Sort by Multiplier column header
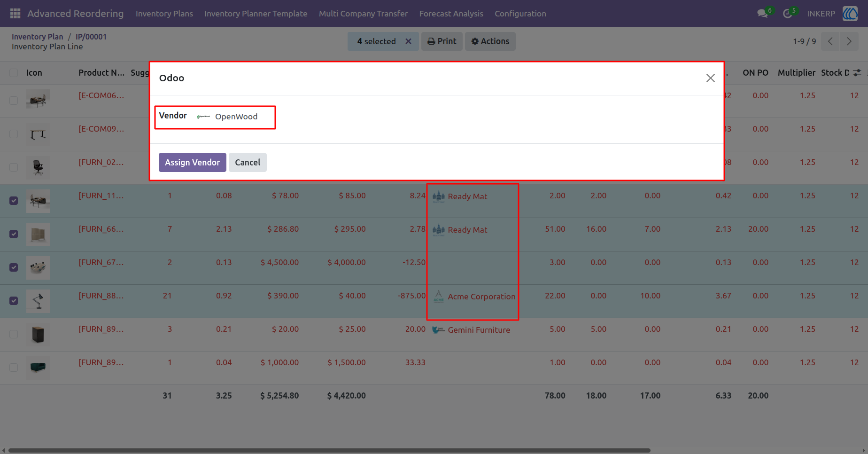 [797, 73]
